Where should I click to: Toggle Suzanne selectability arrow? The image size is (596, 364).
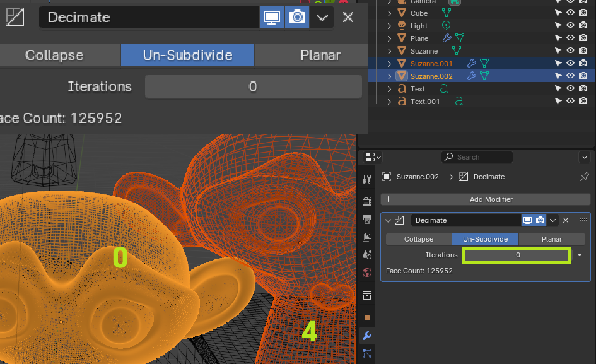(558, 50)
